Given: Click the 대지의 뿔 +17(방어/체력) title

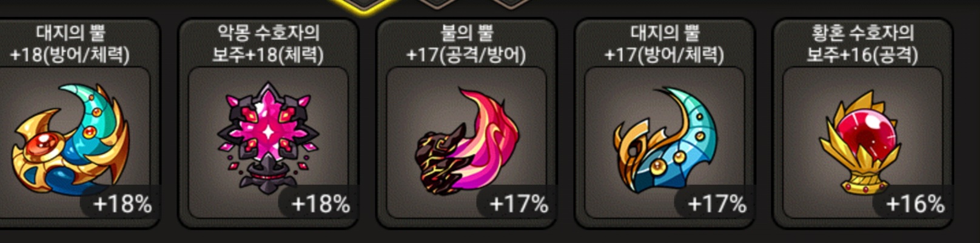Looking at the screenshot, I should tap(665, 44).
